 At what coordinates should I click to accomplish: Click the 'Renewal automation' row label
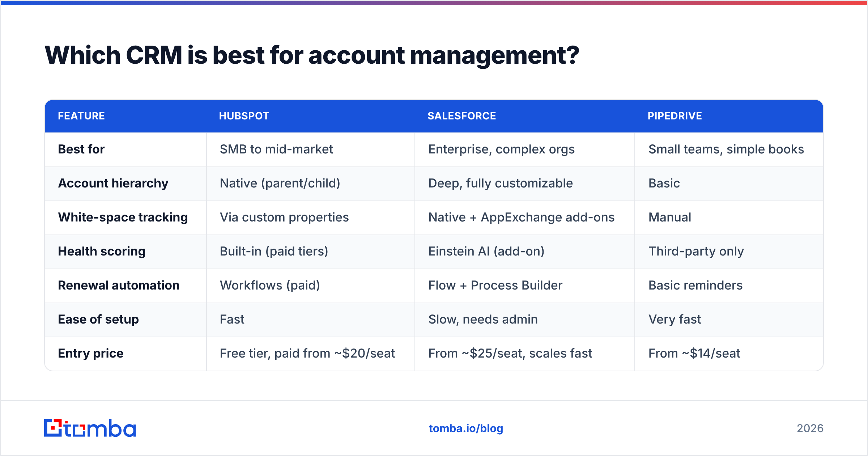click(119, 285)
